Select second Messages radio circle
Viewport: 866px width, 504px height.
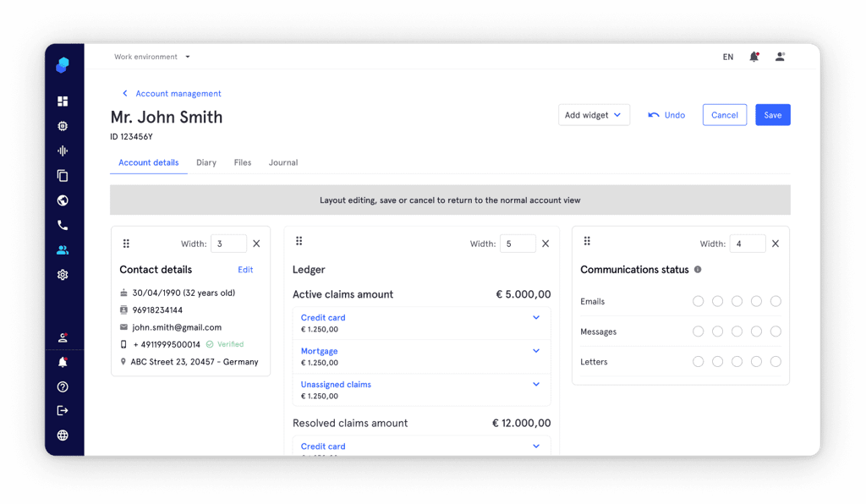click(717, 331)
